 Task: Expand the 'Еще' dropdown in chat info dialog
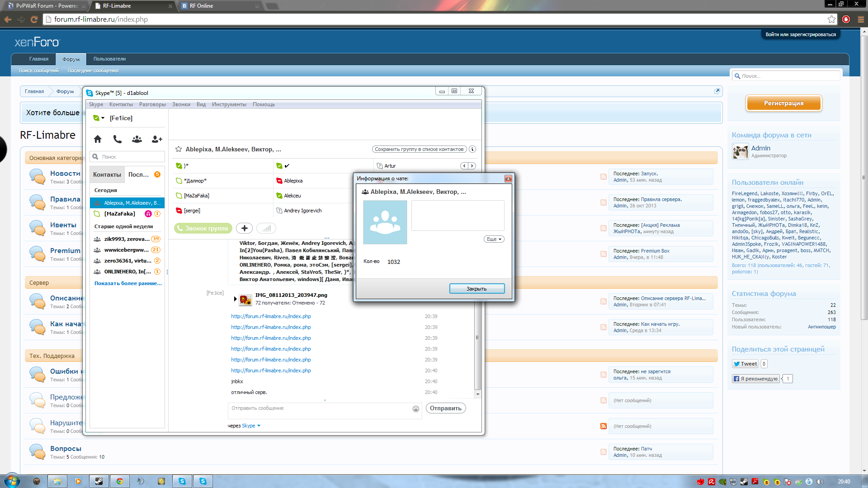point(494,239)
